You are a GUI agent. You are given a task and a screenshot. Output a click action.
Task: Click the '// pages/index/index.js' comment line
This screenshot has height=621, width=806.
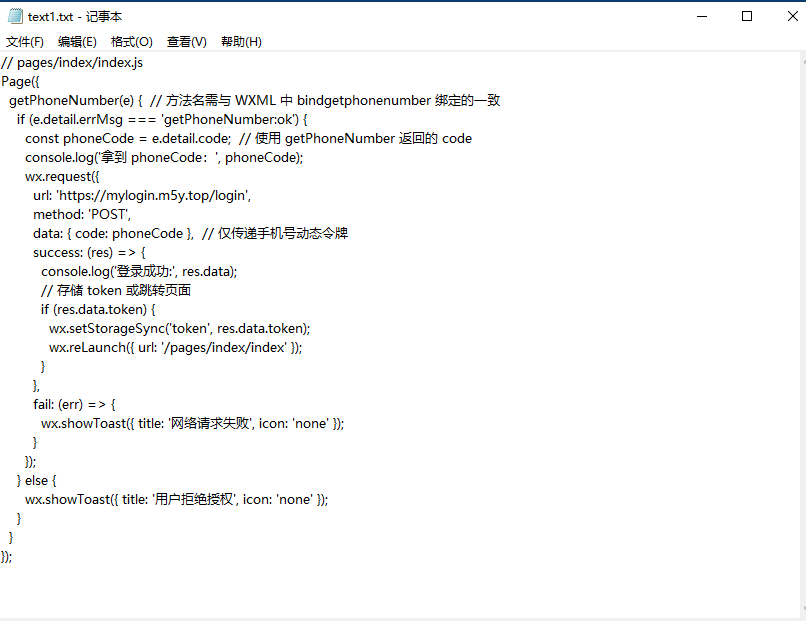coord(72,63)
